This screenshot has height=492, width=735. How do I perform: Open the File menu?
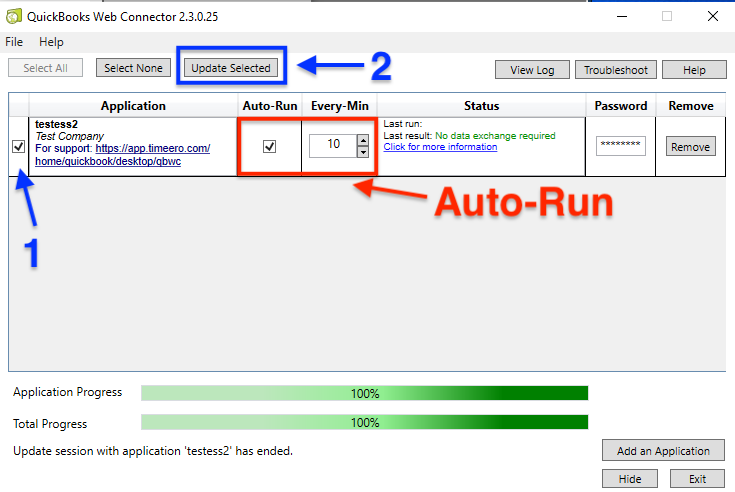click(14, 42)
